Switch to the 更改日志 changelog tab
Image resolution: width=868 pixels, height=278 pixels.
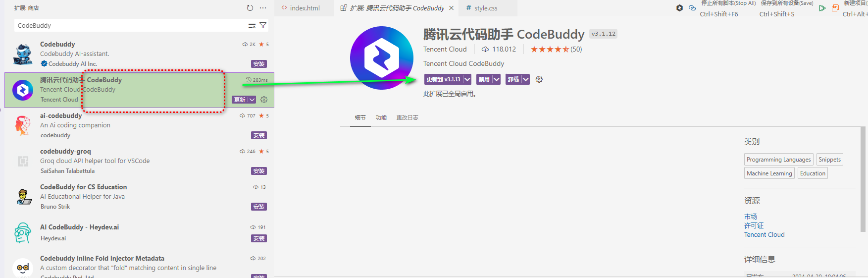407,117
